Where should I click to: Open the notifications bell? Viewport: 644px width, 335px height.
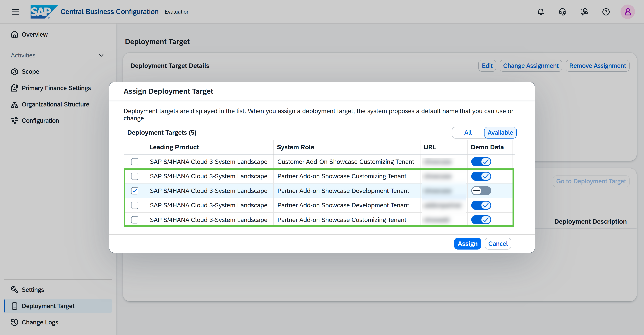[x=541, y=12]
